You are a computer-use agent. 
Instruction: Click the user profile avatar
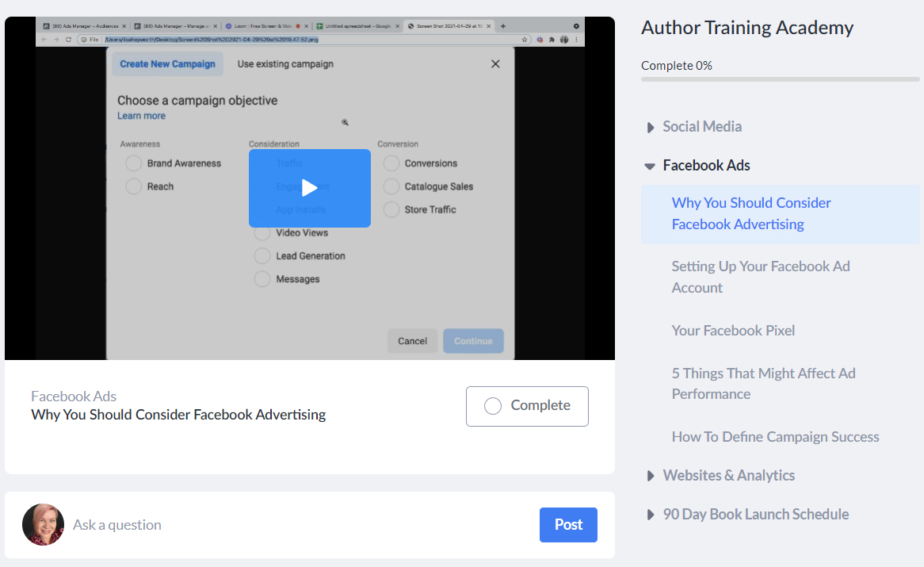(x=43, y=524)
